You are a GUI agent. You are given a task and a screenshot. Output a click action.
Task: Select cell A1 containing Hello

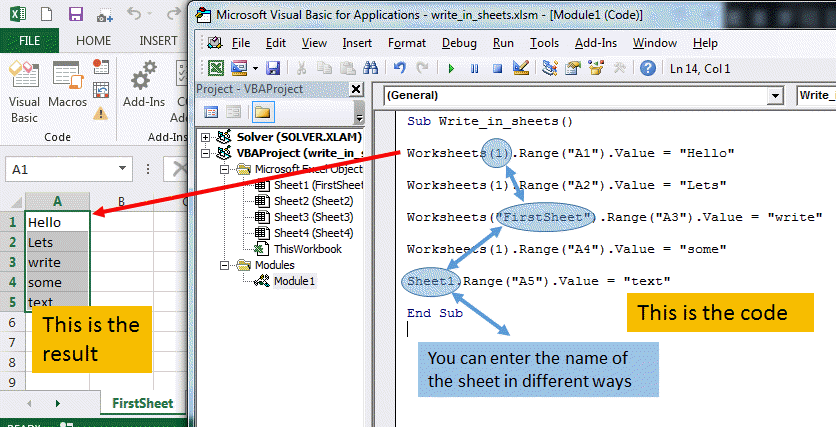coord(58,222)
